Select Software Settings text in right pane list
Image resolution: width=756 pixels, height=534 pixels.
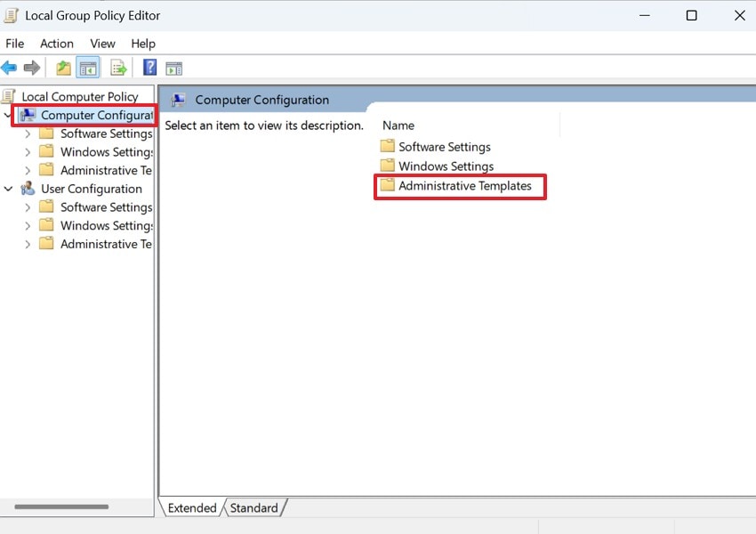point(445,147)
